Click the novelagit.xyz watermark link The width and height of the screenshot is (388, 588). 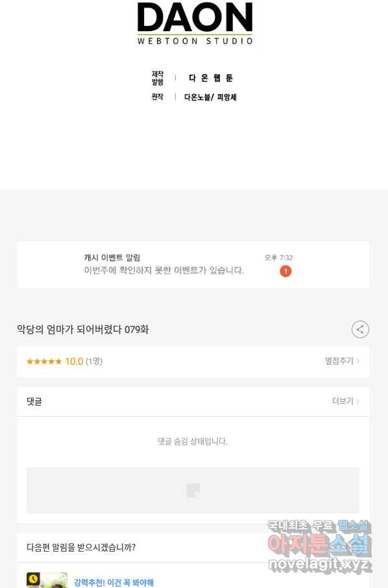point(319,565)
